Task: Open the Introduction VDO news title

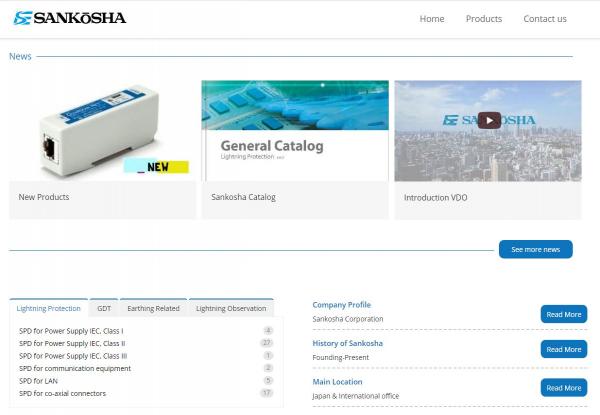Action: point(435,198)
